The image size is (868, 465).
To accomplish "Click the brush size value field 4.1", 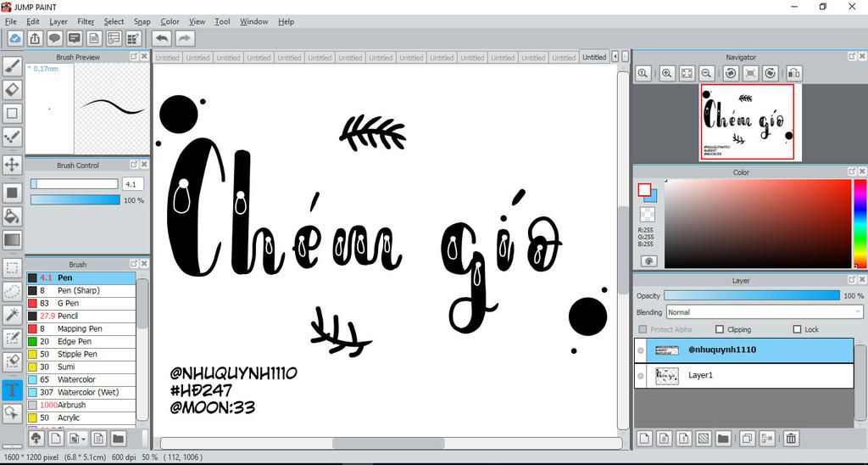I will point(133,184).
